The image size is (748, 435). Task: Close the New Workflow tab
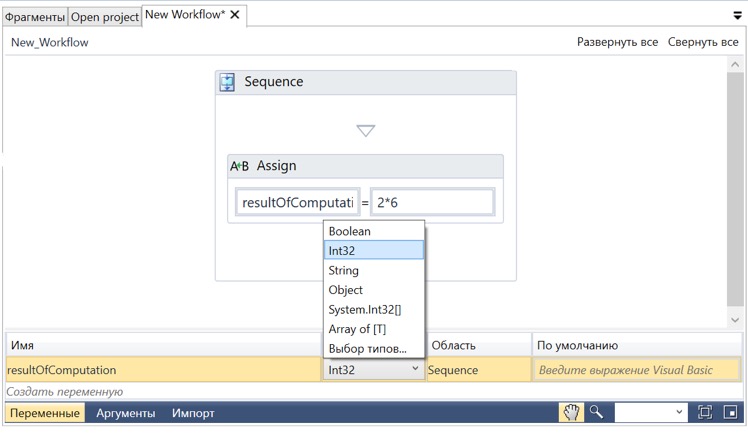coord(236,15)
